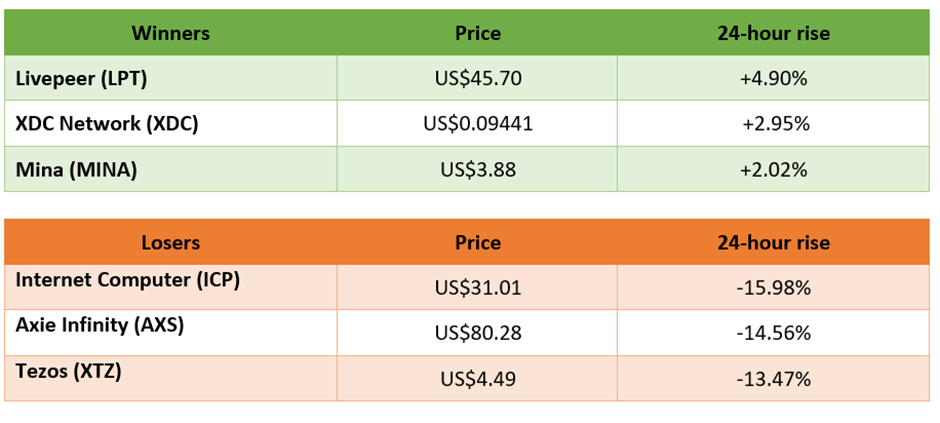Click the US$3.88 price cell

click(477, 169)
